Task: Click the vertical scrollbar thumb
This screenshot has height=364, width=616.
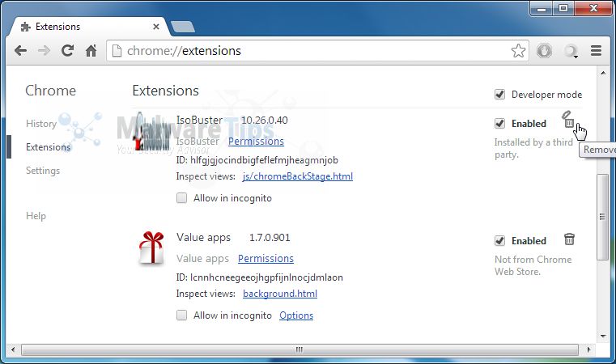Action: click(602, 216)
